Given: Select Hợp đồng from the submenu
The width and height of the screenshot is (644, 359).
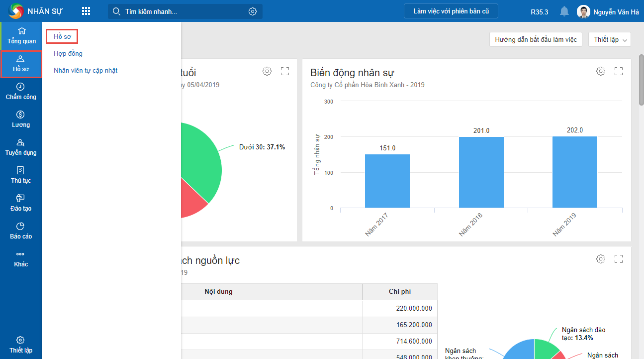Looking at the screenshot, I should coord(68,53).
